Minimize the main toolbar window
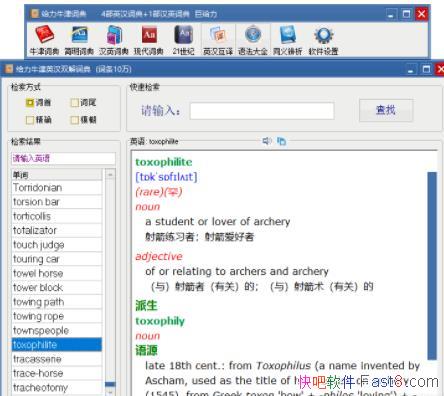 click(x=391, y=14)
